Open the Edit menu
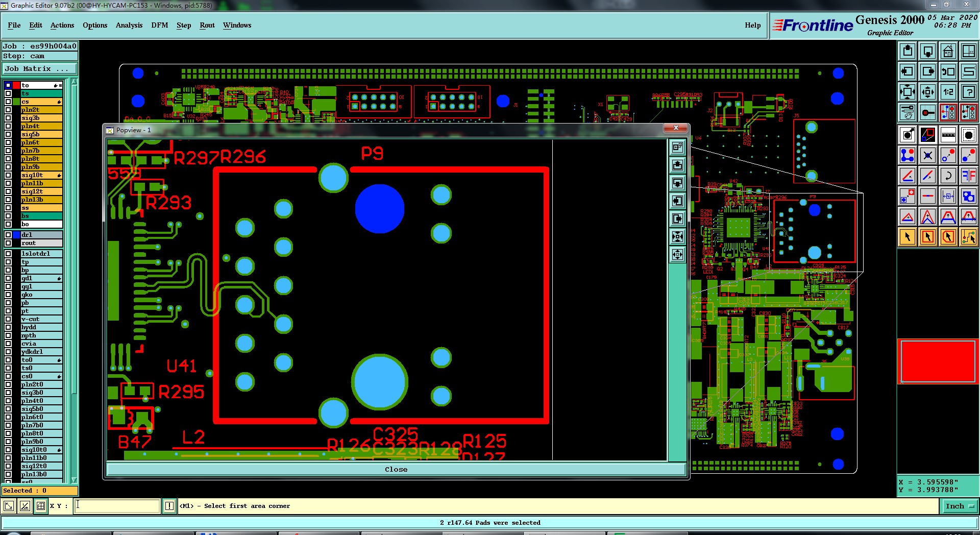The height and width of the screenshot is (535, 980). coord(36,25)
